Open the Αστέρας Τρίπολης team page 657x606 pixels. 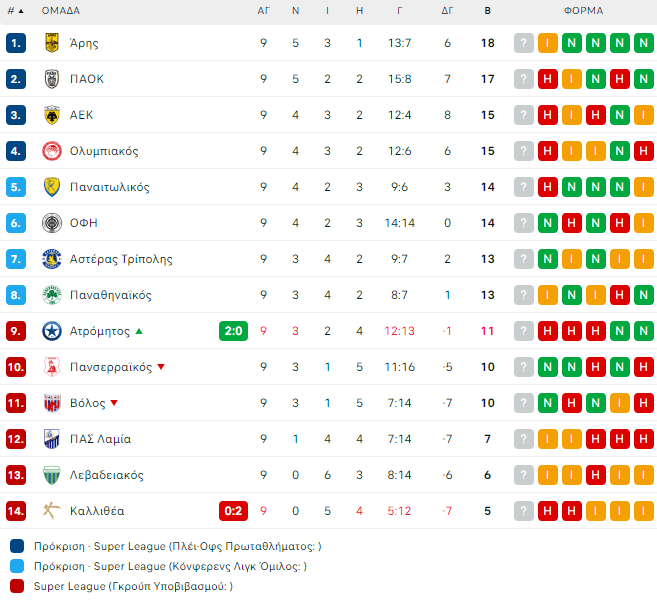121,259
